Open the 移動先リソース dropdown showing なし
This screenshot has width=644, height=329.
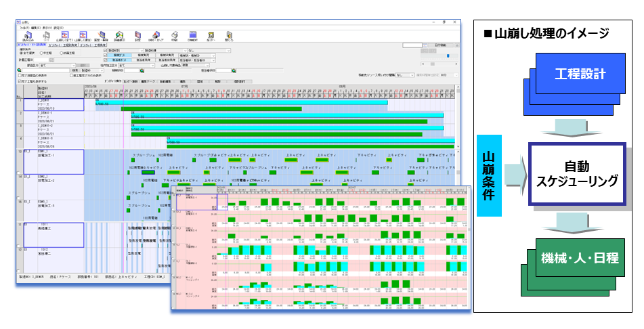pos(404,75)
